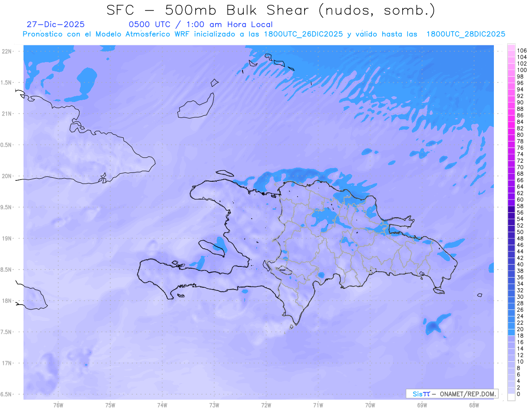
Task: Click the color scale value '6'
Action: [519, 375]
